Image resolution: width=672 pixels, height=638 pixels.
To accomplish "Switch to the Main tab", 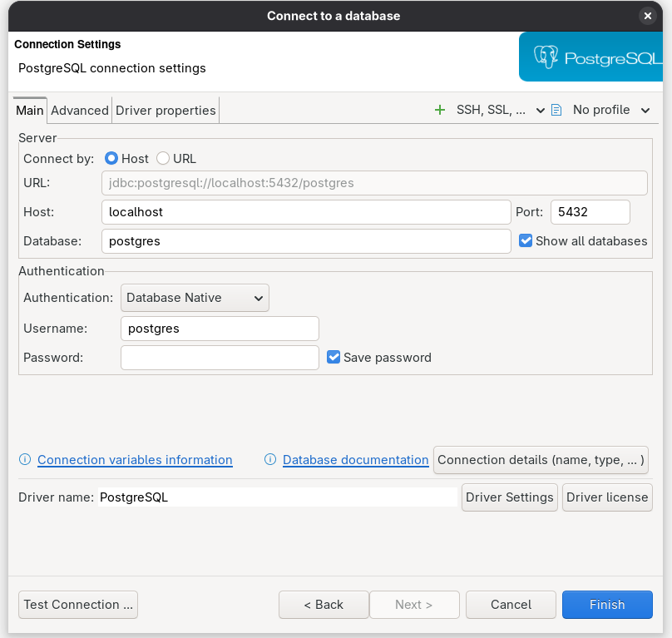I will 30,111.
